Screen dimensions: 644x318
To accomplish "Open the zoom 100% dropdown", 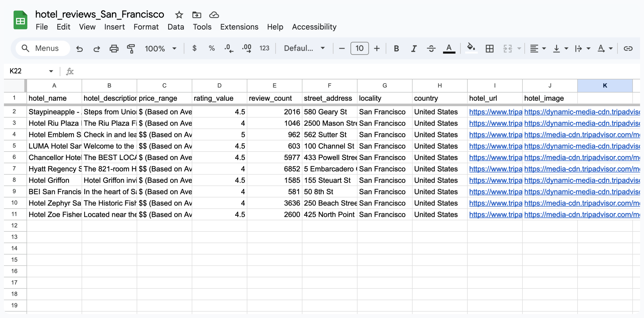I will coord(161,48).
